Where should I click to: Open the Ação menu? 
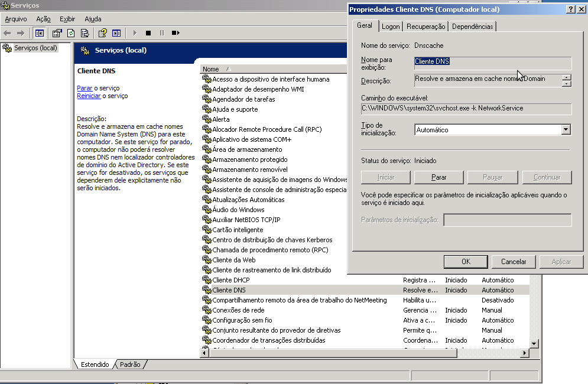point(43,19)
